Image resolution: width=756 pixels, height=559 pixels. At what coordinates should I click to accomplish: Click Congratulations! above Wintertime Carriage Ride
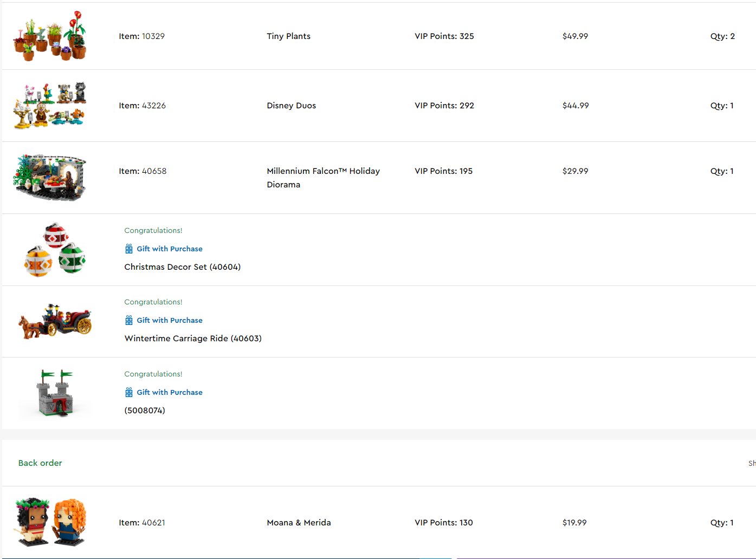pos(153,302)
